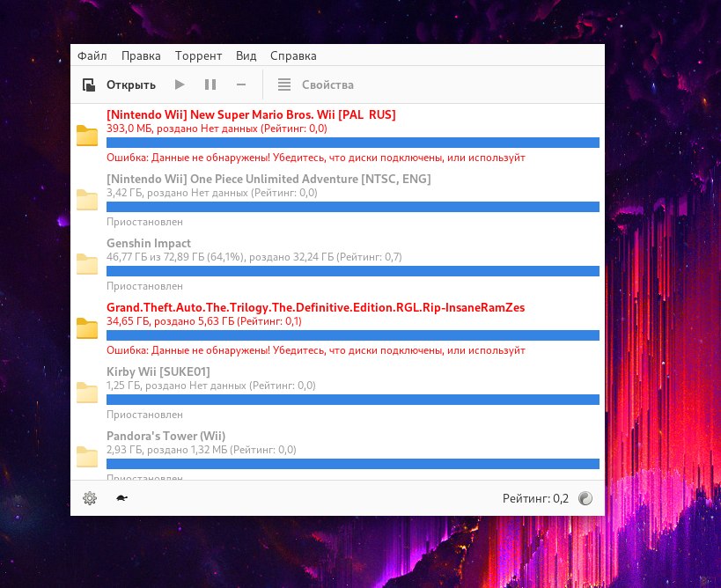Click Приостановлен status under One Piece
Viewport: 721px width, 588px height.
tap(145, 222)
